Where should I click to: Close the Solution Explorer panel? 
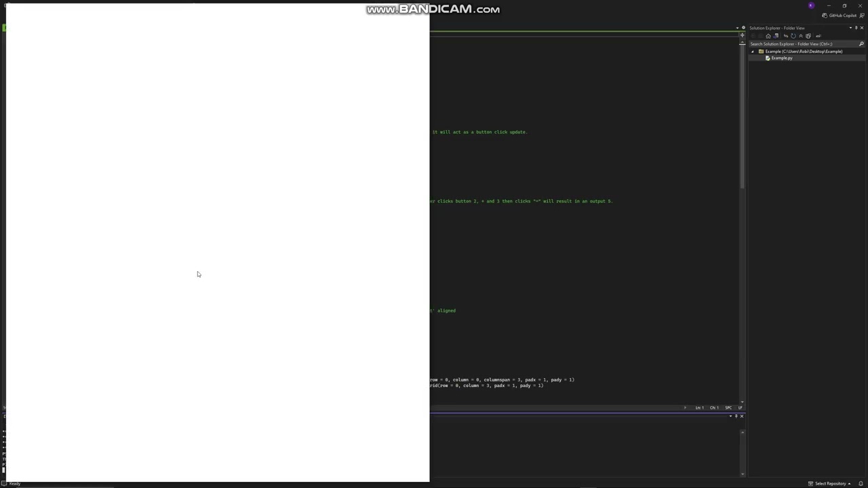tap(862, 28)
